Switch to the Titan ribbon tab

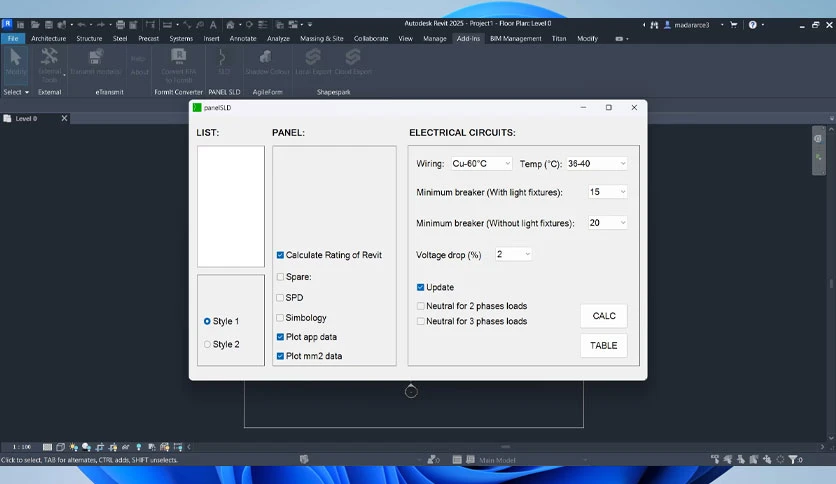[x=559, y=38]
